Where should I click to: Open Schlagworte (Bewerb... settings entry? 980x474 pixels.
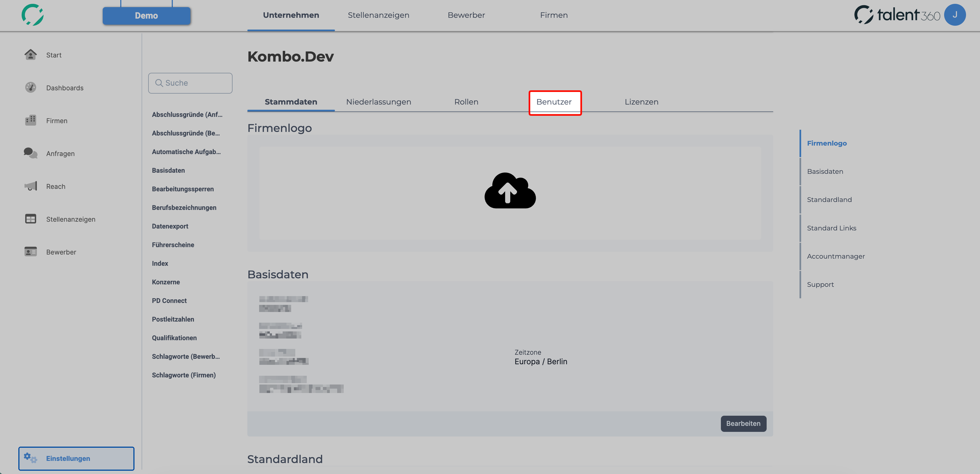[186, 357]
